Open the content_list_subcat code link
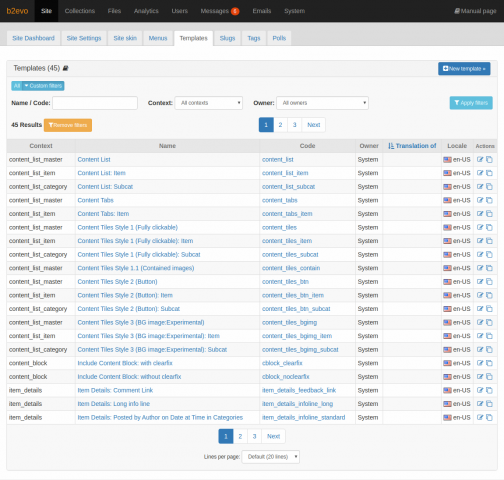The height and width of the screenshot is (480, 504). coord(288,187)
